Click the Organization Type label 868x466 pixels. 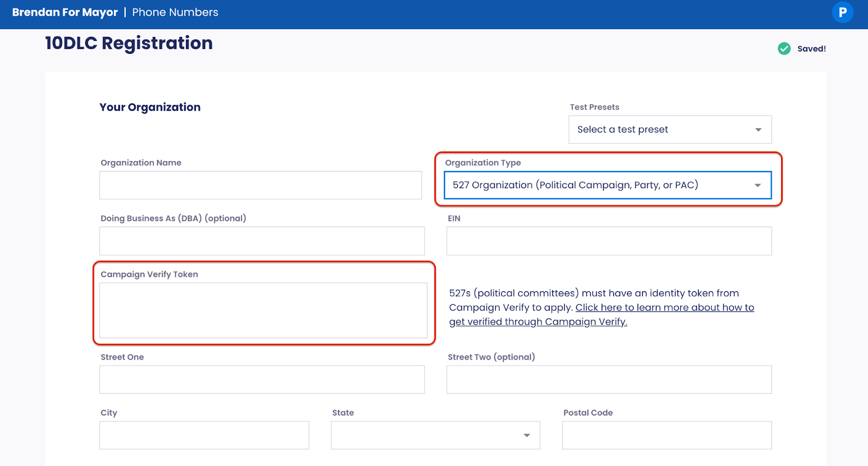click(483, 163)
